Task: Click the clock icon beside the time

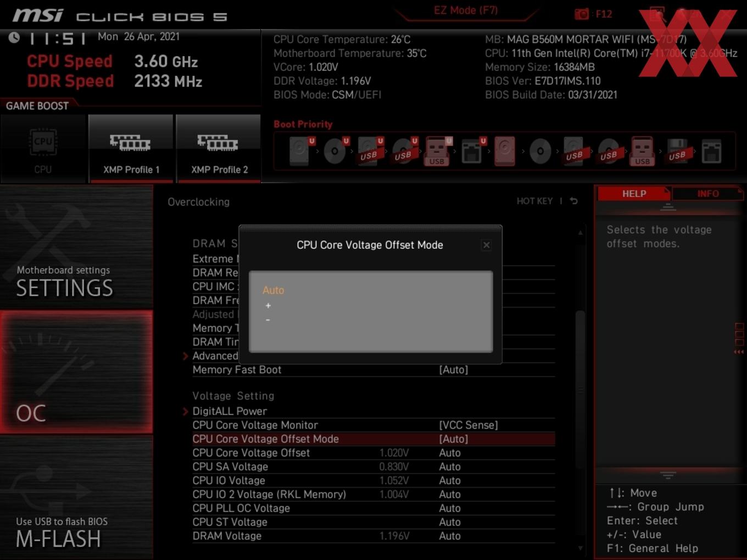Action: [x=14, y=37]
